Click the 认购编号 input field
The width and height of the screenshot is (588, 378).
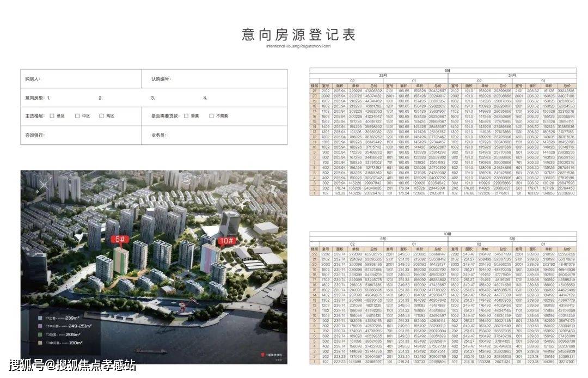(x=215, y=79)
